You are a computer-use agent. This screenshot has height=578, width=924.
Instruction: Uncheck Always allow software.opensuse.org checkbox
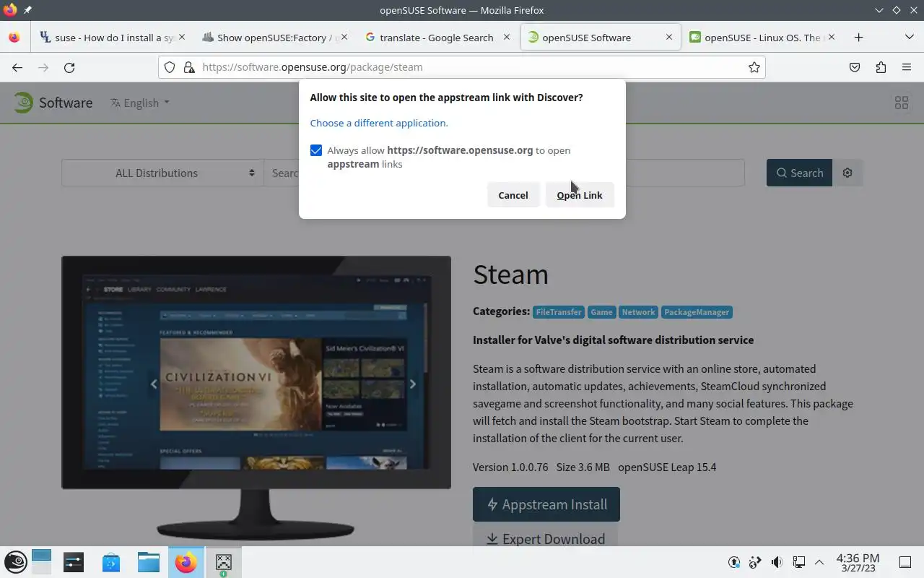[x=316, y=150]
